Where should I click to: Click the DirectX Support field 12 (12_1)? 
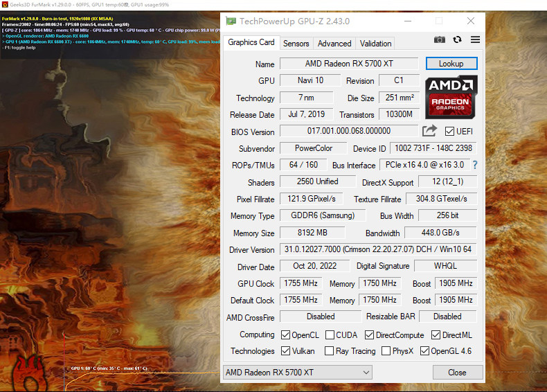[x=447, y=182]
